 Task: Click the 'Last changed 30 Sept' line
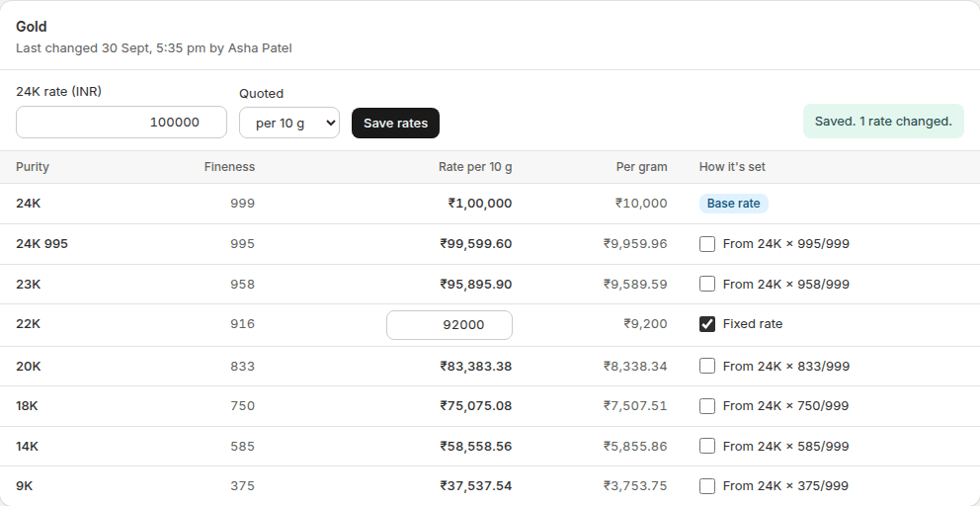coord(154,48)
